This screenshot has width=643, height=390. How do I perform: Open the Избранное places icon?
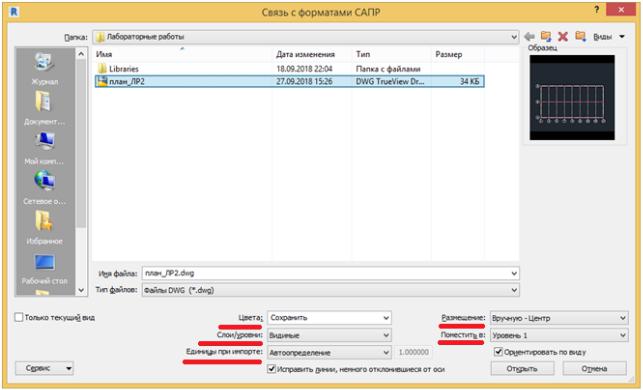click(x=44, y=221)
